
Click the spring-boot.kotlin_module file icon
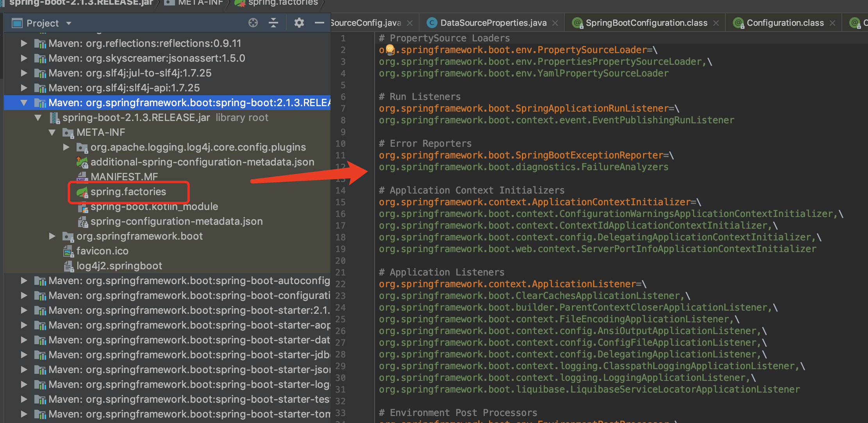(x=82, y=207)
